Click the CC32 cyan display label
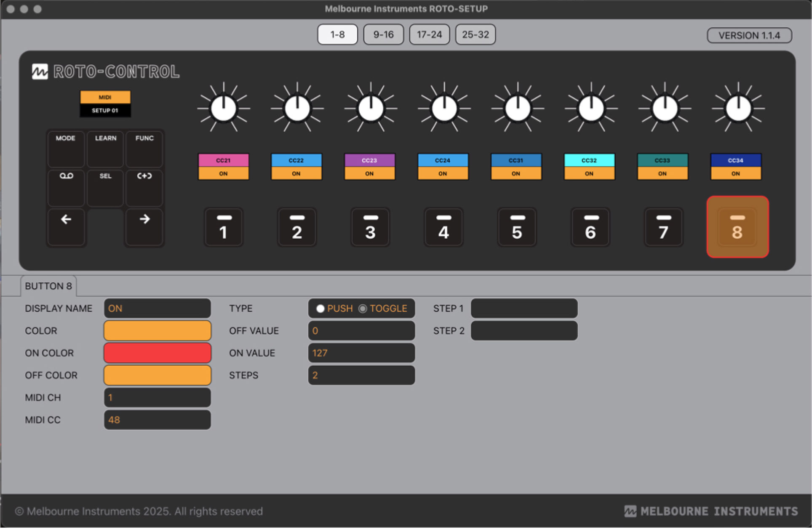This screenshot has width=812, height=529. 589,160
